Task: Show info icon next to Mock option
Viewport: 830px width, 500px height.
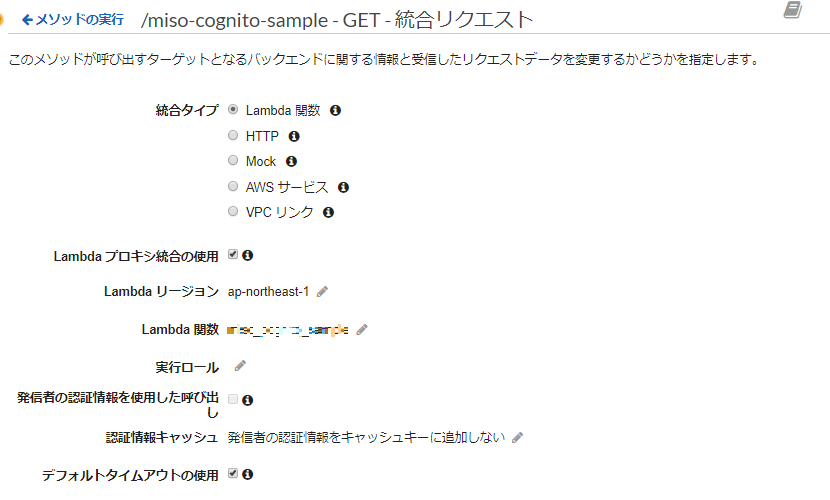Action: [292, 161]
